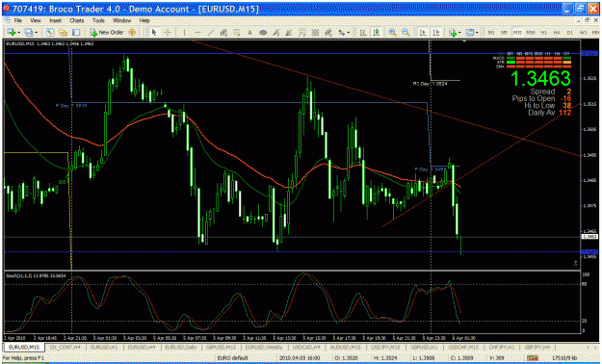Click the New Chart toolbar icon
The image size is (602, 364).
point(11,33)
